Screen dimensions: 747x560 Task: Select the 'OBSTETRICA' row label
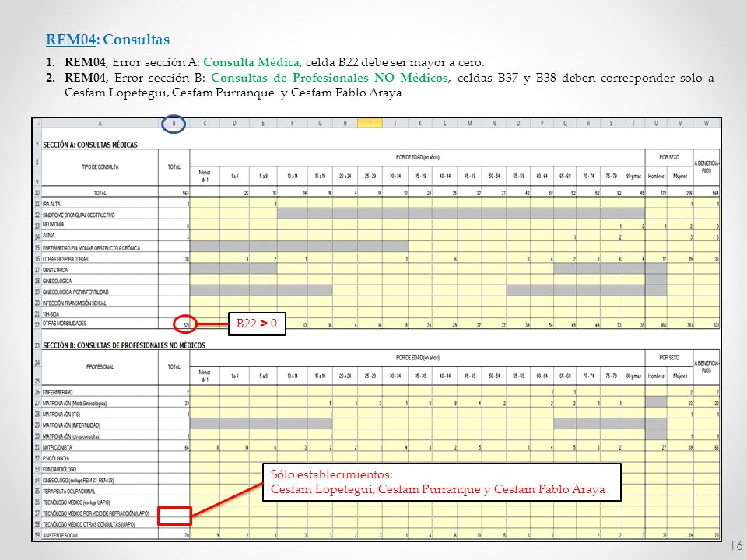tap(54, 270)
